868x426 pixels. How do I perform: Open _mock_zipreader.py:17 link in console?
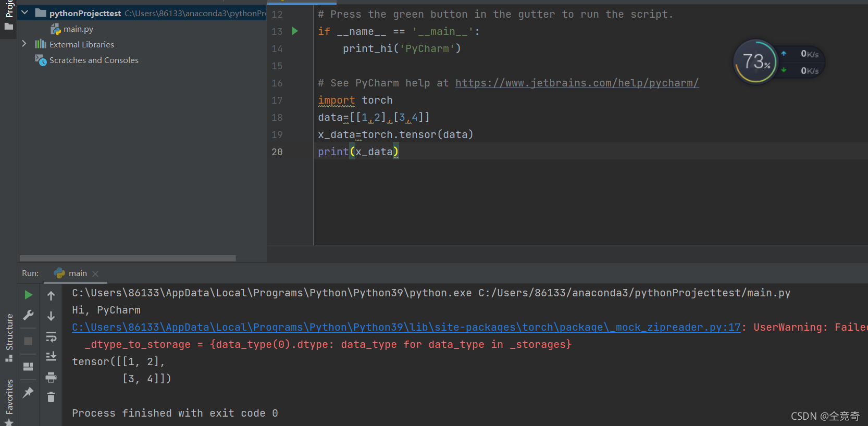406,328
